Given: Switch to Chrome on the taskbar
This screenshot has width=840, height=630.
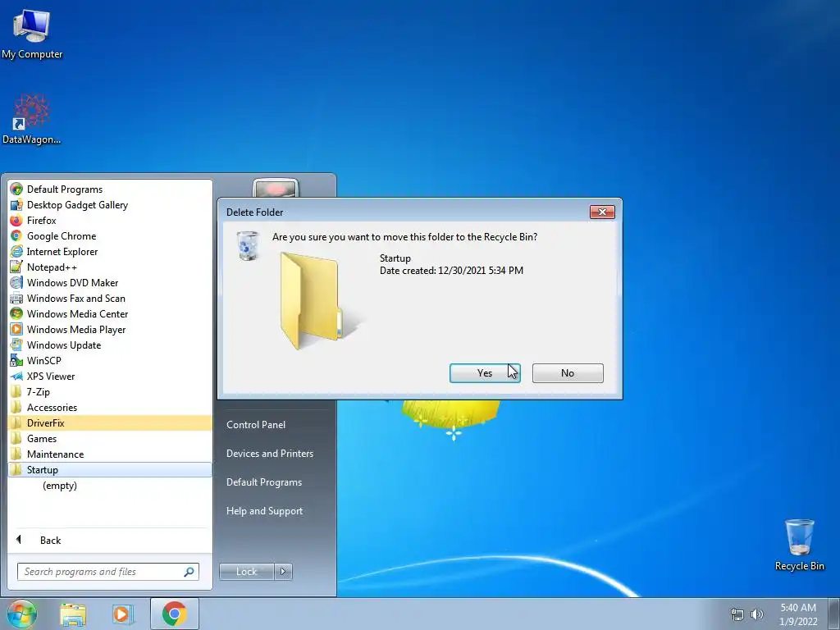Looking at the screenshot, I should coord(174,614).
